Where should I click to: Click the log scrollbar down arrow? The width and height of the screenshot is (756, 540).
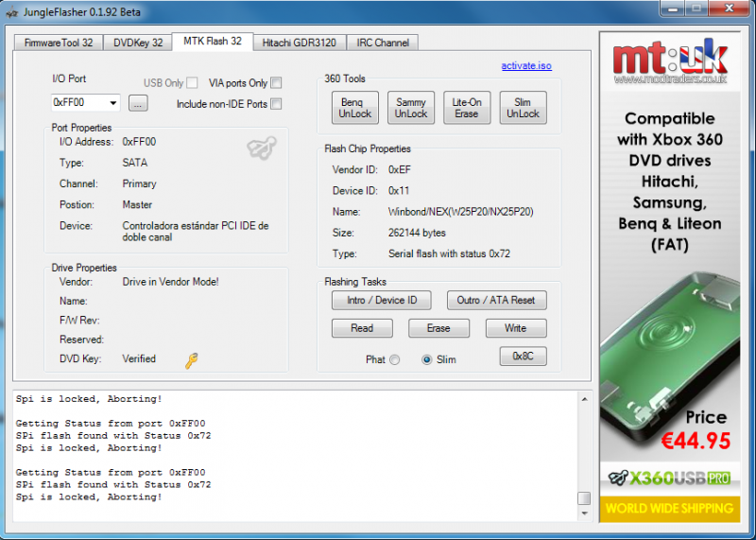(584, 513)
